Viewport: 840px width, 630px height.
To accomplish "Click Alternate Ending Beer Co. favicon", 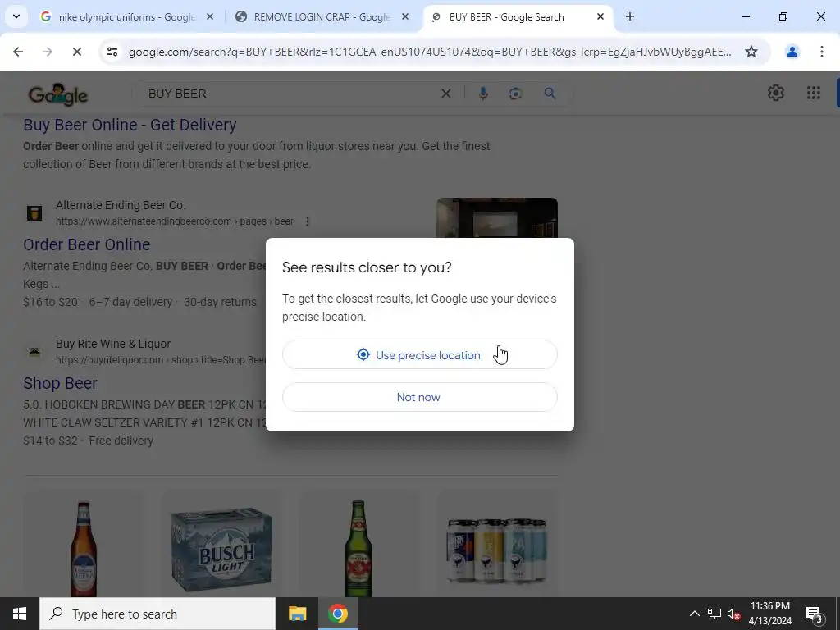I will pos(34,212).
